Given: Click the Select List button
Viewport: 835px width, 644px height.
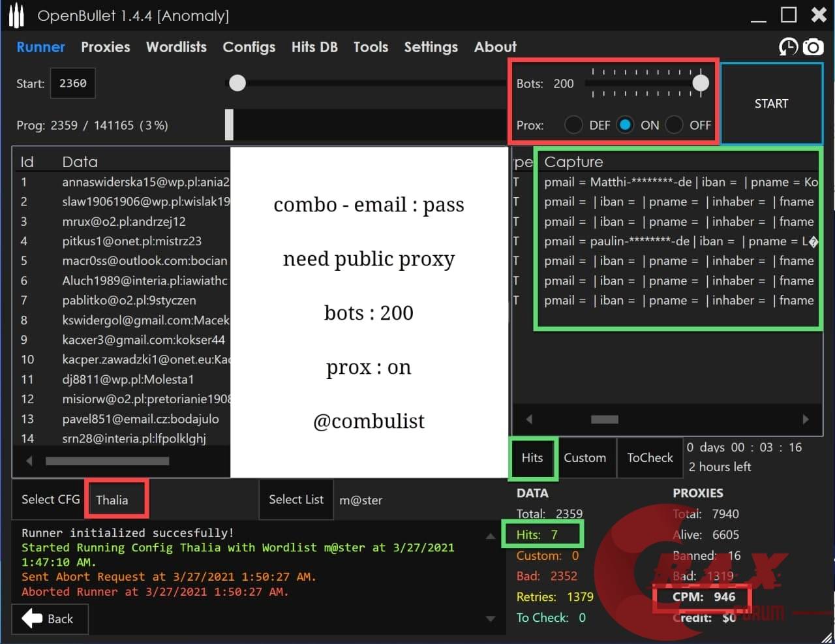Looking at the screenshot, I should (x=296, y=499).
